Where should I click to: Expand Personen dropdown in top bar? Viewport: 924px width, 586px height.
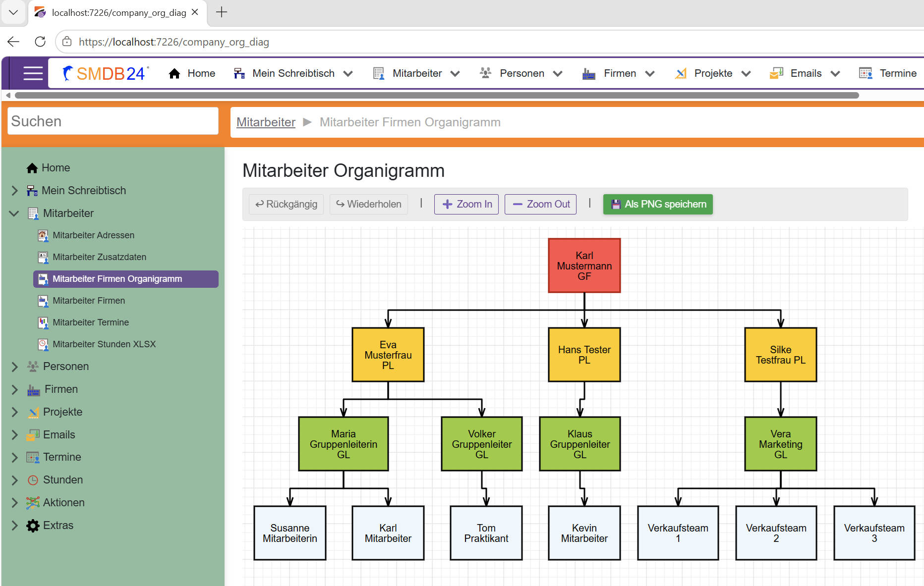(558, 74)
